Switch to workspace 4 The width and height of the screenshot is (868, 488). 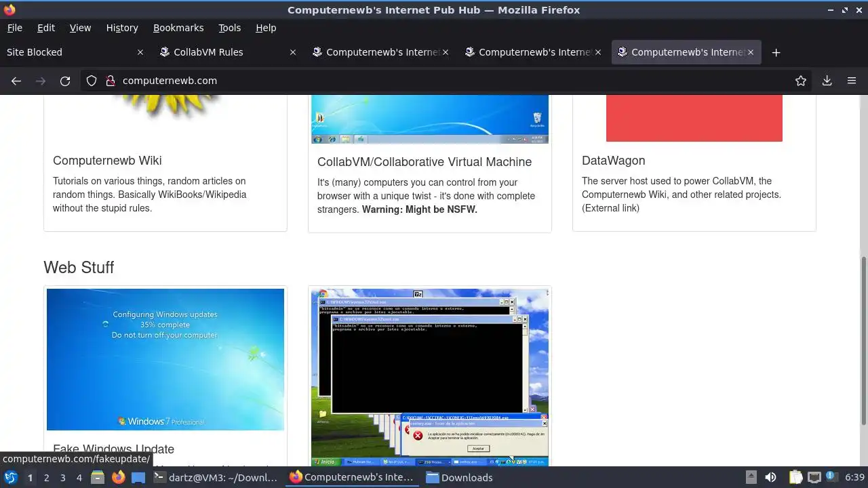(79, 477)
